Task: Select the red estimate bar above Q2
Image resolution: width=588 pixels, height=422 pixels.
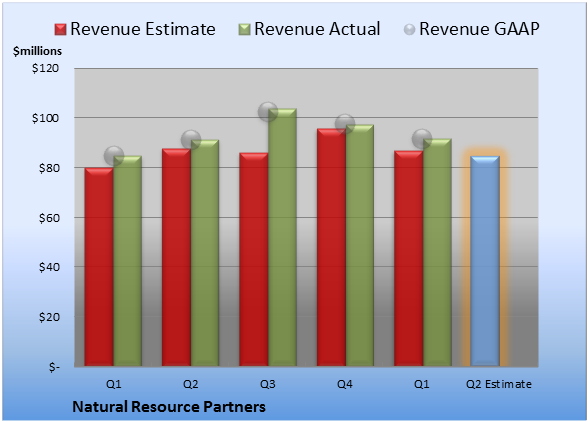Action: pyautogui.click(x=177, y=257)
